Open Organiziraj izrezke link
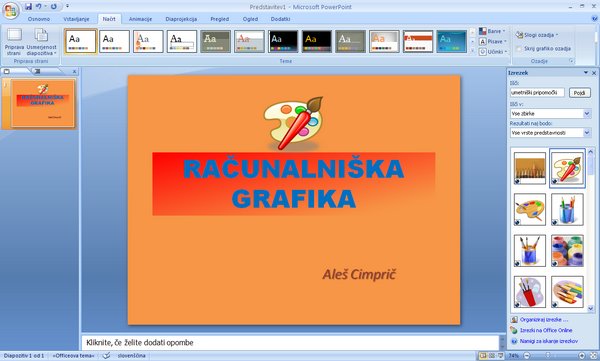Viewport: 600px width, 361px height. pos(543,319)
